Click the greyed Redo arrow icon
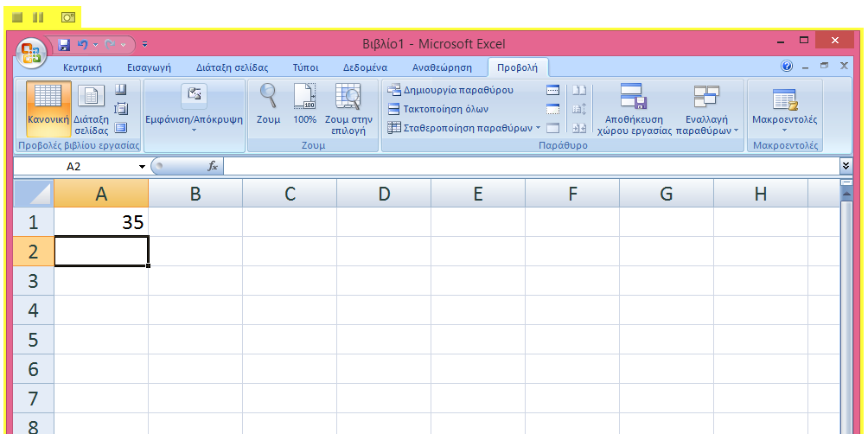This screenshot has height=434, width=868. tap(110, 44)
